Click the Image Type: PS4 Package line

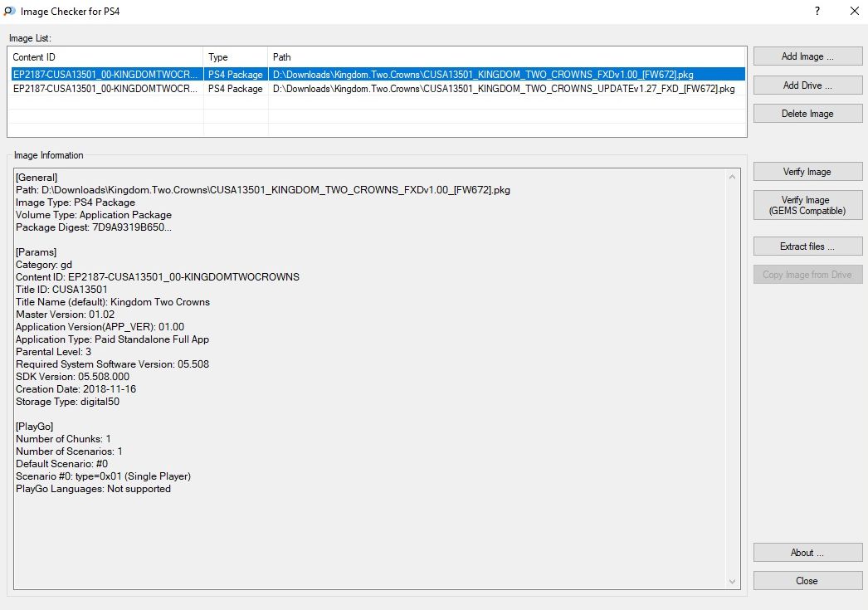click(x=76, y=203)
